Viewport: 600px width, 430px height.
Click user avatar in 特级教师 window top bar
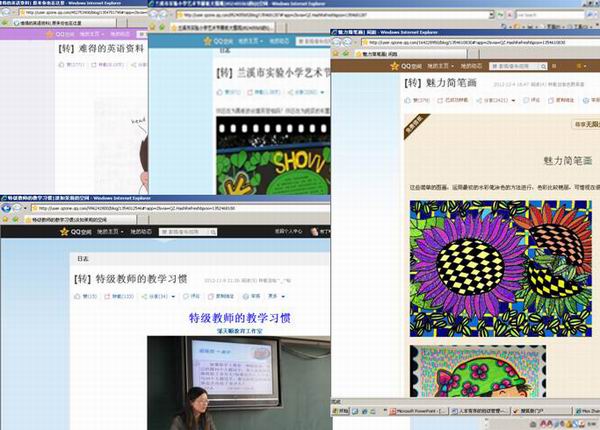click(315, 231)
